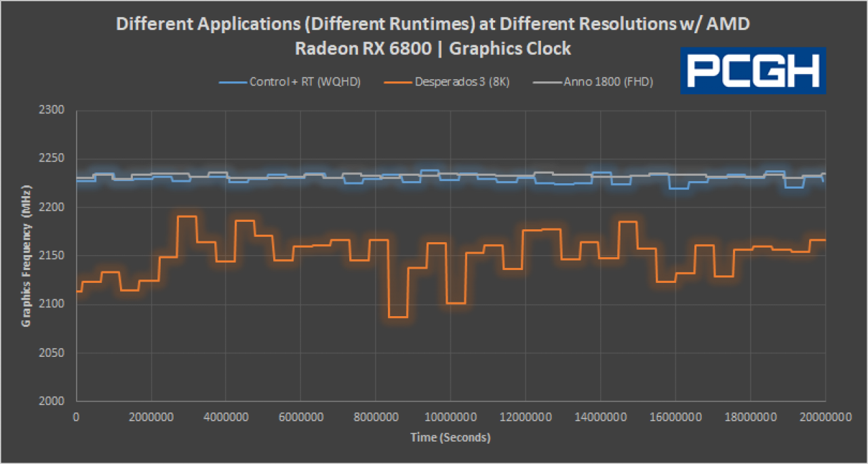The height and width of the screenshot is (464, 868).
Task: Click the blue legend line marker
Action: [233, 82]
